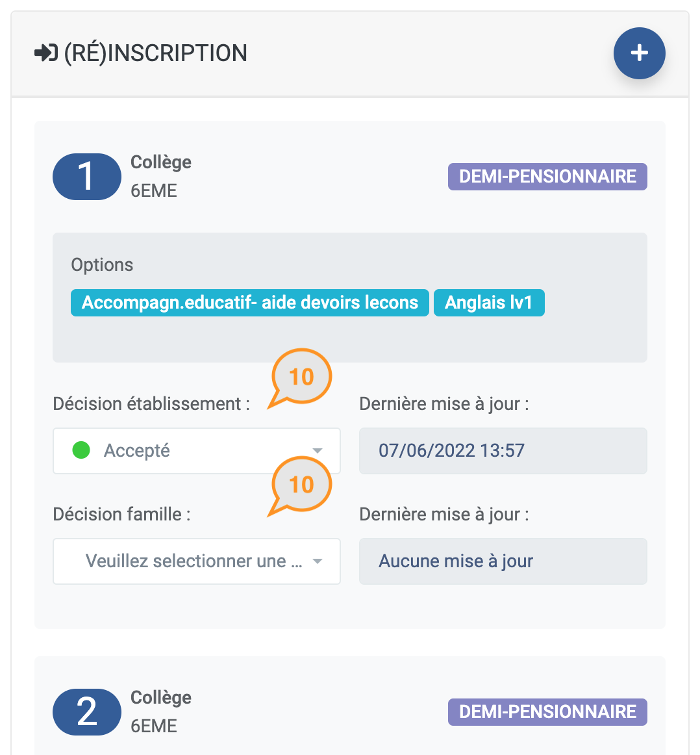Click the orange 10 bubble near Décision famille
This screenshot has width=700, height=755.
click(x=300, y=486)
